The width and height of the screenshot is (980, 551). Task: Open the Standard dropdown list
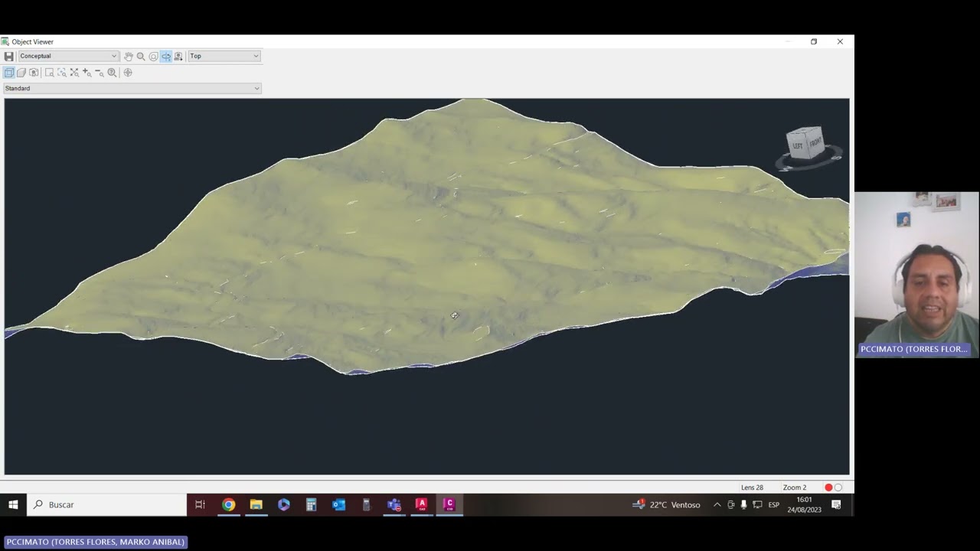(132, 88)
